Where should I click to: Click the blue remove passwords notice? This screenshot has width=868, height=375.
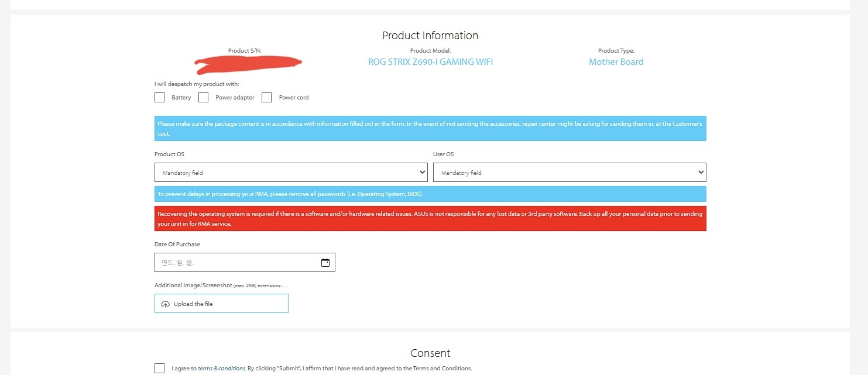tap(430, 194)
